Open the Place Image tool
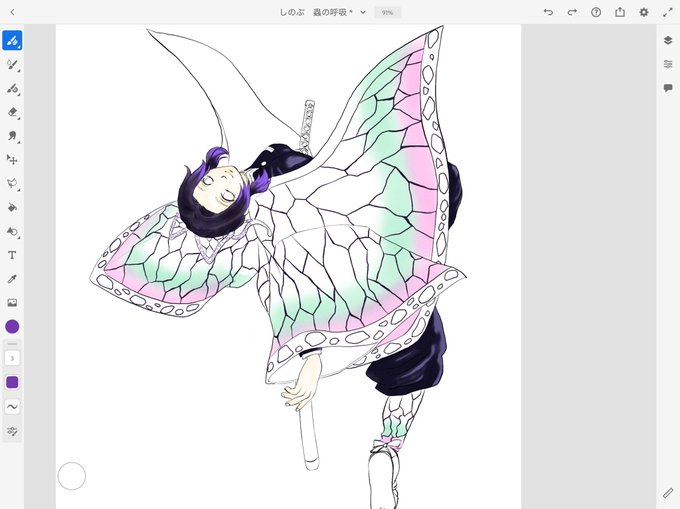 click(x=12, y=303)
